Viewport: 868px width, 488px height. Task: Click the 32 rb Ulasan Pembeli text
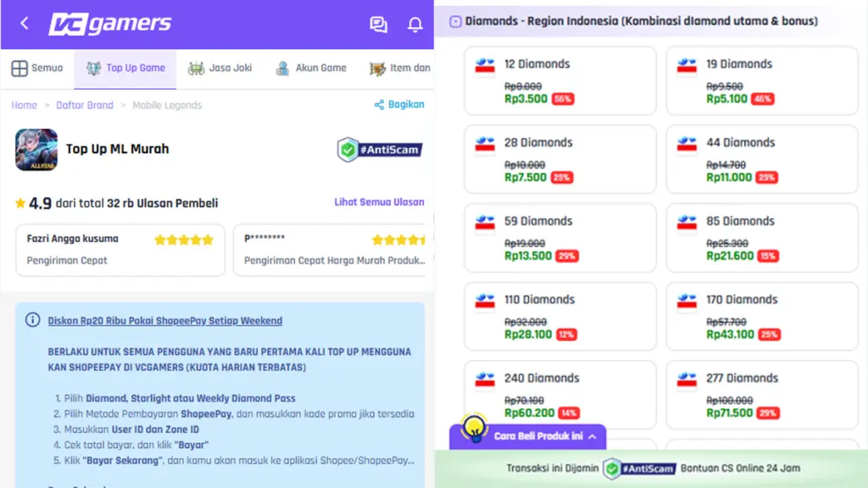[x=163, y=203]
